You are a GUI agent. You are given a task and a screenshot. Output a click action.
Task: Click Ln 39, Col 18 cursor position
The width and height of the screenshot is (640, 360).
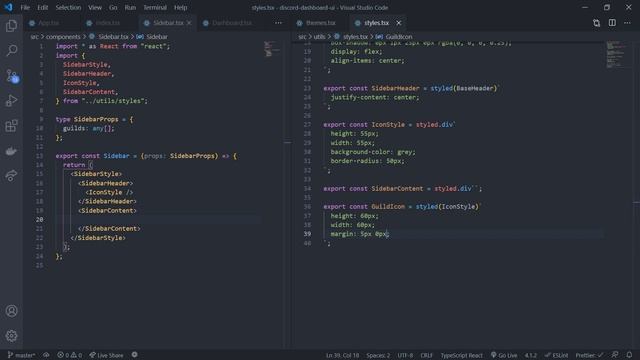(x=342, y=355)
